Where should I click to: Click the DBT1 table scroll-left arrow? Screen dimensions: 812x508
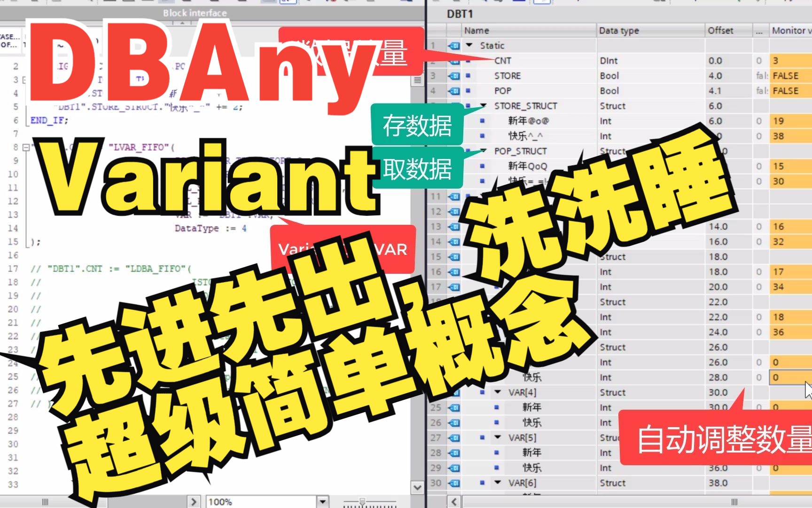tap(454, 502)
